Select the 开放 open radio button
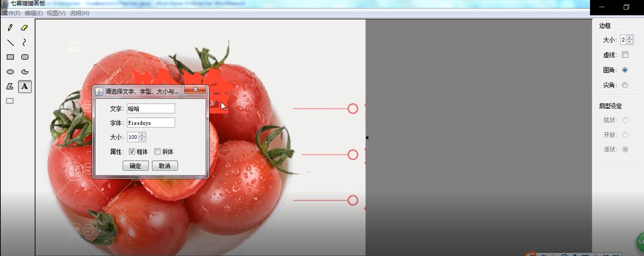The width and height of the screenshot is (644, 256). 625,135
